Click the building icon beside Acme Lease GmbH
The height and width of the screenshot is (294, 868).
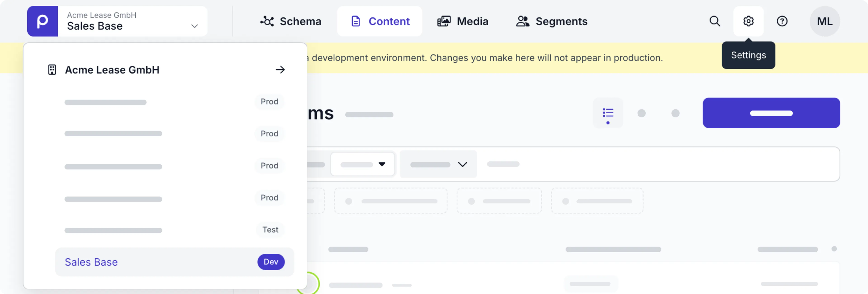click(52, 70)
